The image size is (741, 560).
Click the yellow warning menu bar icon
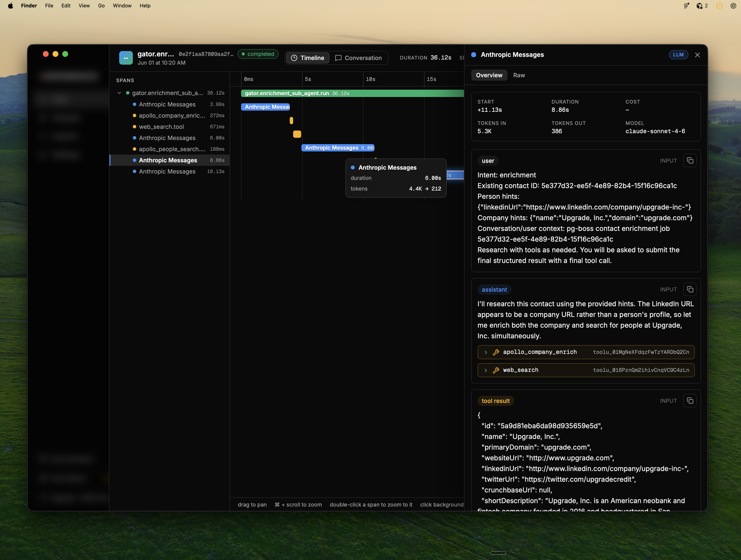[x=719, y=6]
